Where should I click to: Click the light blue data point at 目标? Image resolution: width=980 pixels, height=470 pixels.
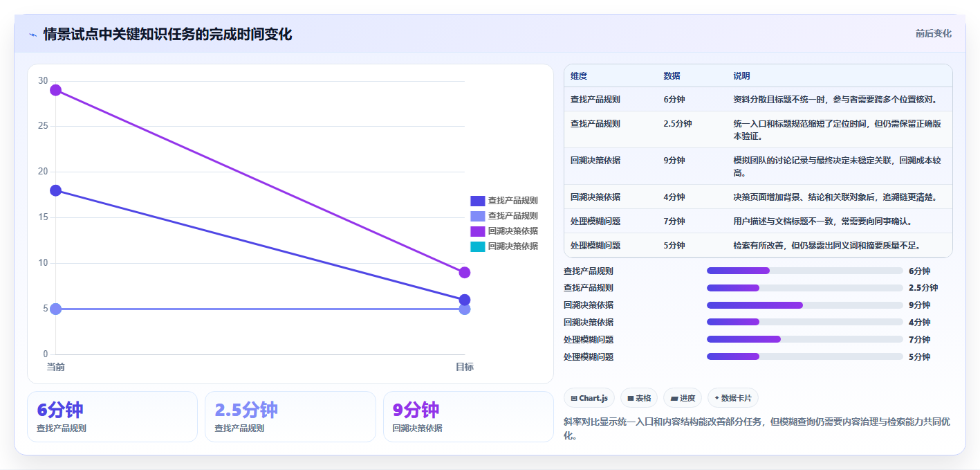[465, 309]
